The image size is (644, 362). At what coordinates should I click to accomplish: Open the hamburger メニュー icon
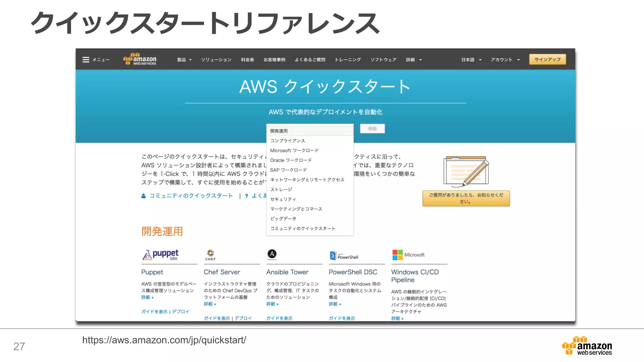point(86,60)
